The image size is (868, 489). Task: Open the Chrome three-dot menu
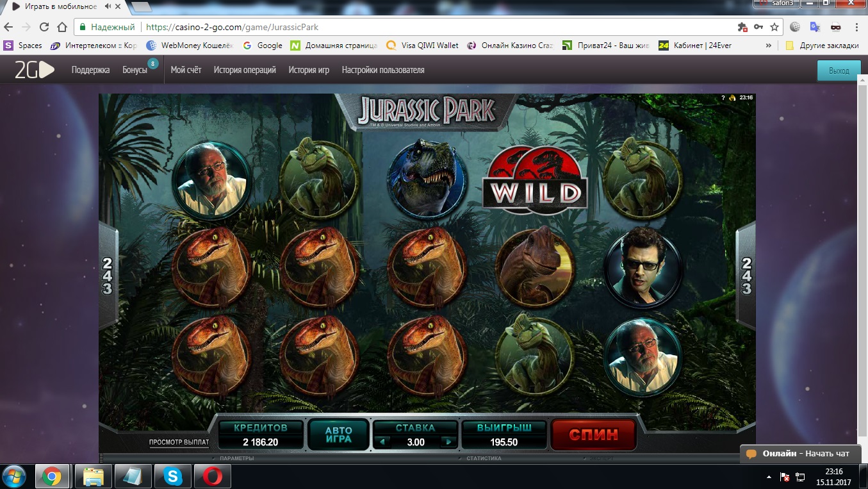856,27
